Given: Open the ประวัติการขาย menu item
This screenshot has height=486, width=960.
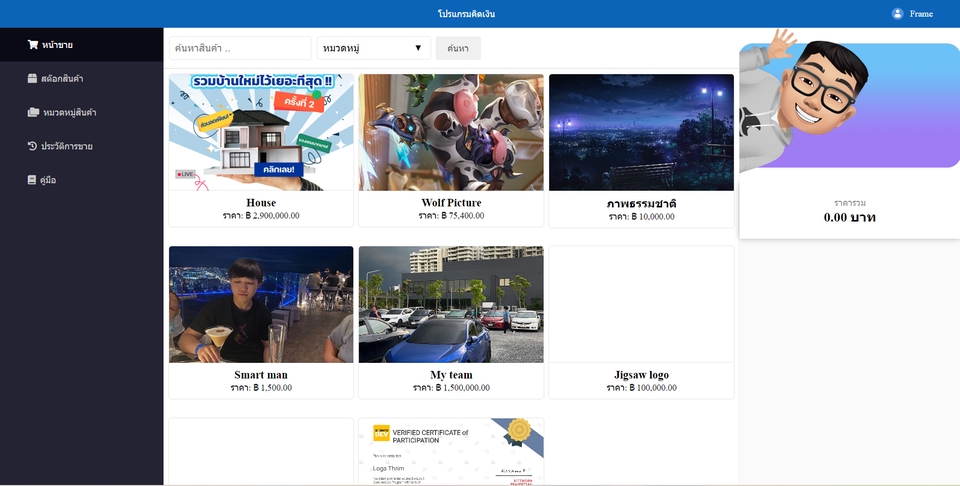Looking at the screenshot, I should [x=81, y=146].
